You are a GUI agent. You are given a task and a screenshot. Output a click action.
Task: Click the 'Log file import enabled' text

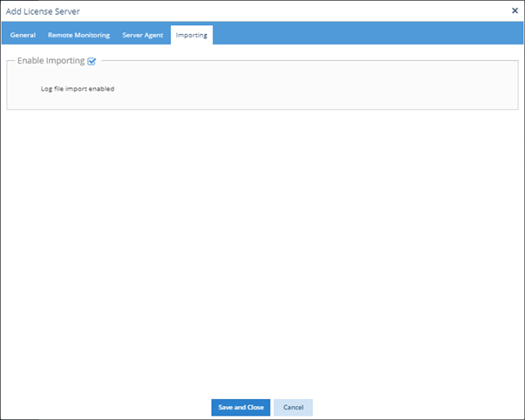click(78, 89)
